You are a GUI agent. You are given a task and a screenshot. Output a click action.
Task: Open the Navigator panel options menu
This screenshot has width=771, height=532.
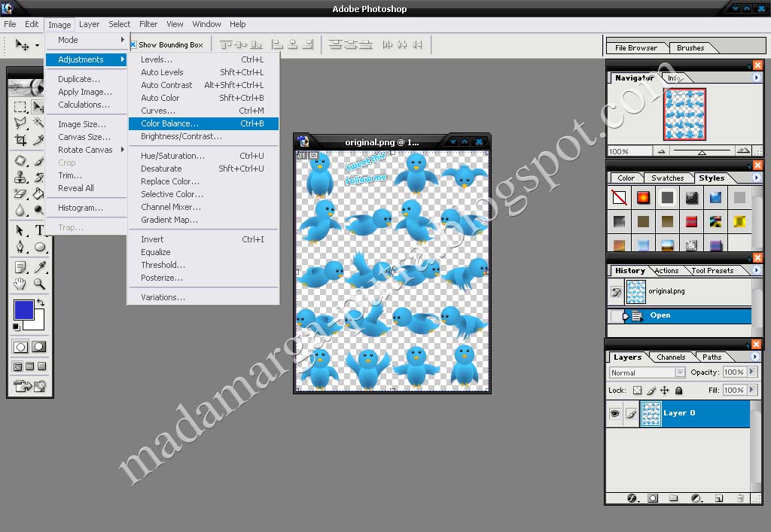[x=757, y=78]
